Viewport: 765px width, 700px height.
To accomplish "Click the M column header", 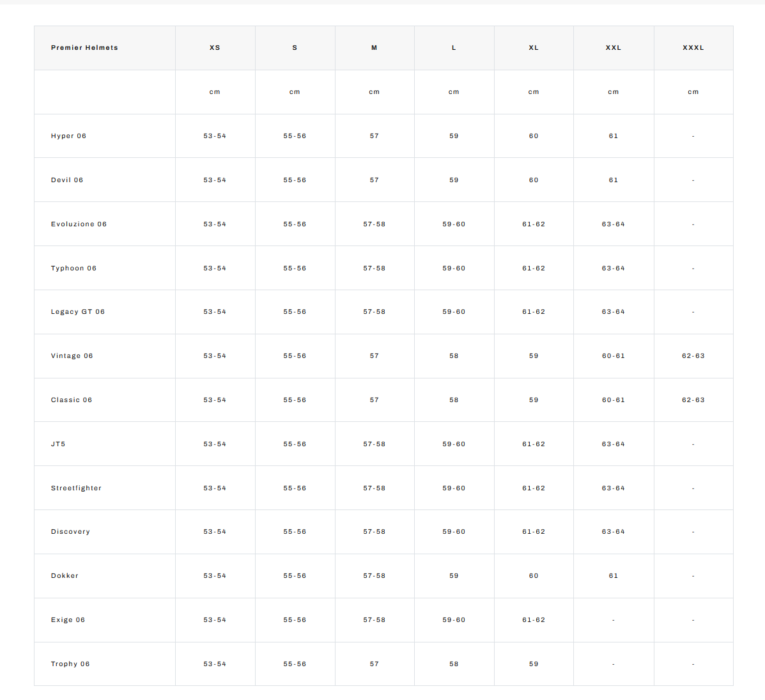I will [x=375, y=48].
